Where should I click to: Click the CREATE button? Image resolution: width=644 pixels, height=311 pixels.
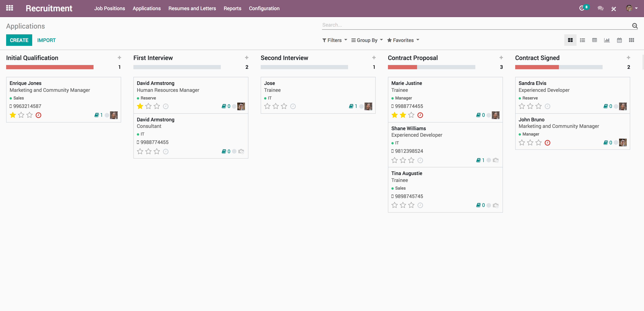point(19,40)
